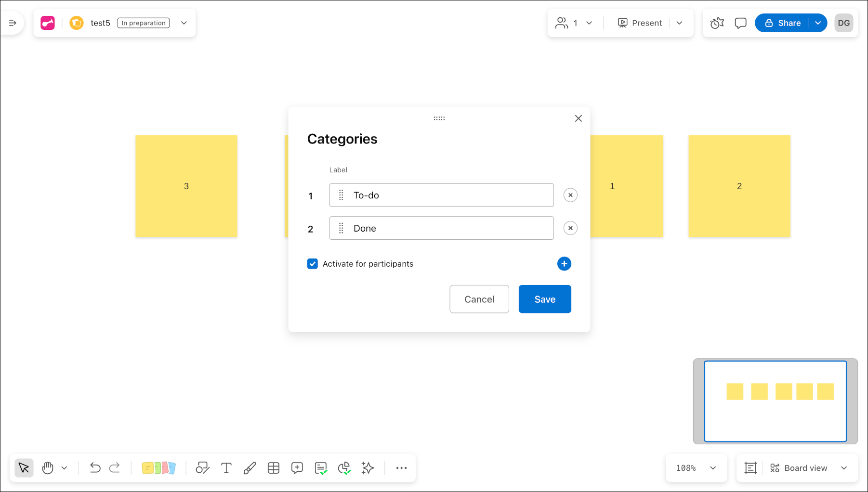
Task: Click the AI sparkle tool
Action: click(x=368, y=468)
